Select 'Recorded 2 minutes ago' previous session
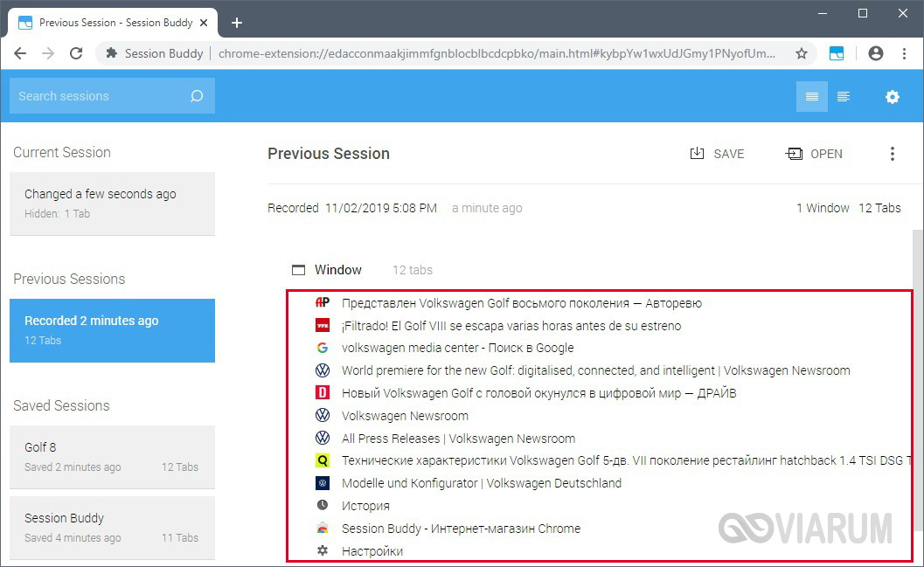The image size is (924, 567). coord(112,330)
